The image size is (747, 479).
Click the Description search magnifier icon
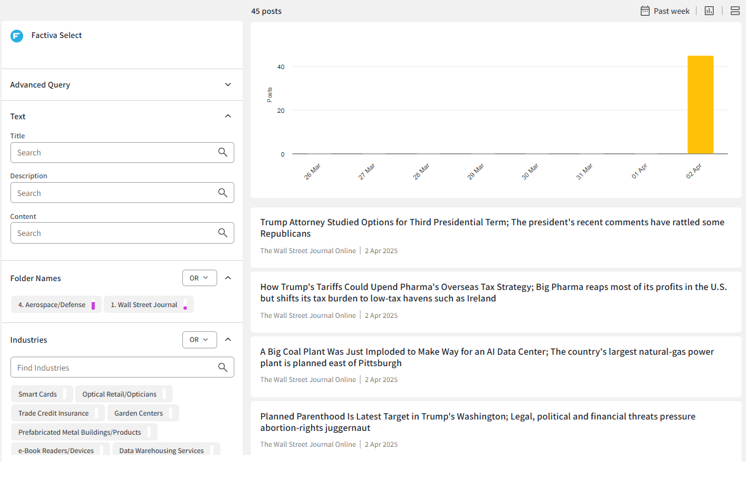pos(223,193)
